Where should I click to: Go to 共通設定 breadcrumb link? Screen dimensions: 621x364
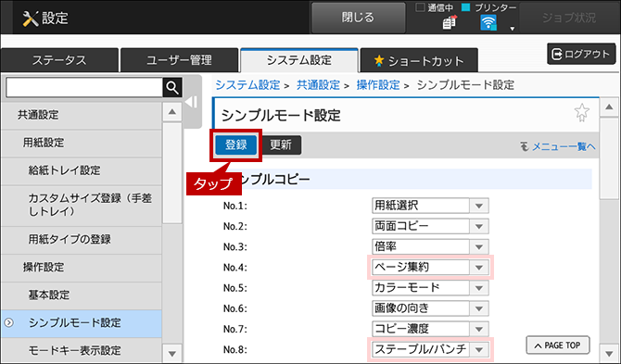[x=319, y=85]
